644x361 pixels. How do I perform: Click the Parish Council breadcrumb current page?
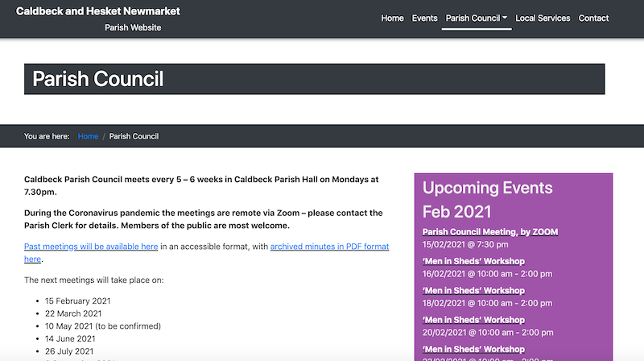click(134, 136)
